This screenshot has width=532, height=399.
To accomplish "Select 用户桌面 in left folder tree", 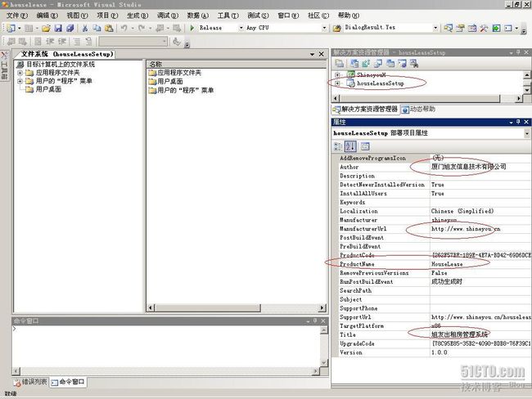I will 48,89.
